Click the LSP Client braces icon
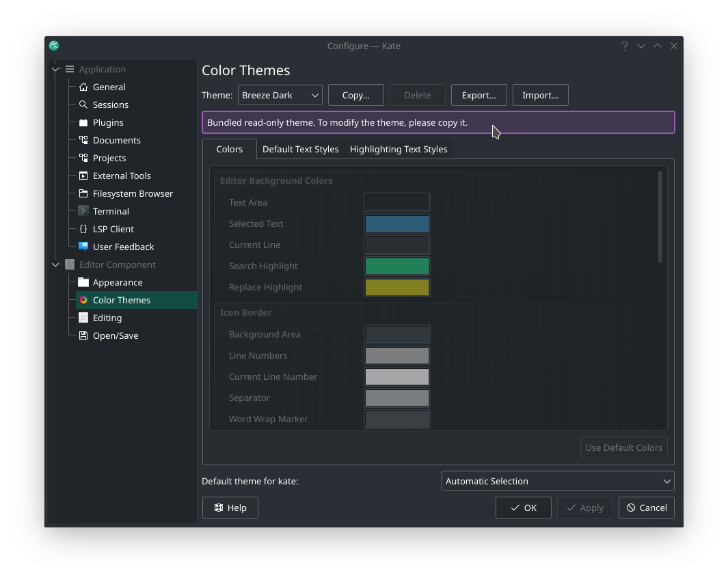728x580 pixels. [83, 229]
